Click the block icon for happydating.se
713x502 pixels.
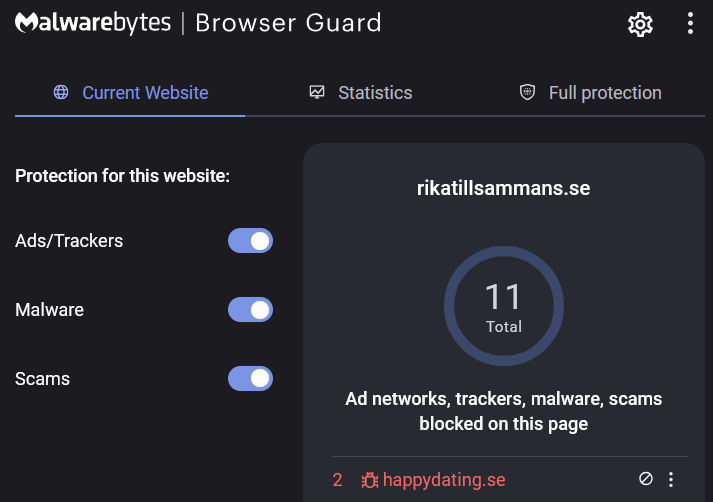[x=646, y=479]
